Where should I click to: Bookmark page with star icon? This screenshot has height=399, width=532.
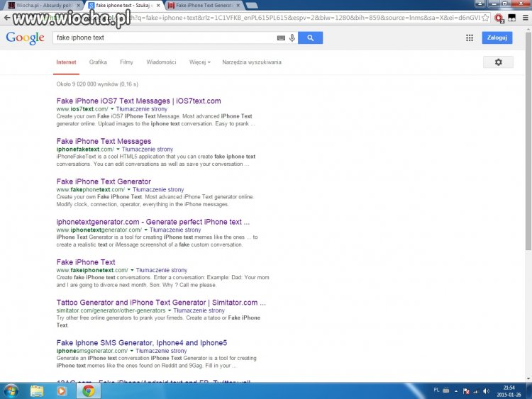click(485, 18)
